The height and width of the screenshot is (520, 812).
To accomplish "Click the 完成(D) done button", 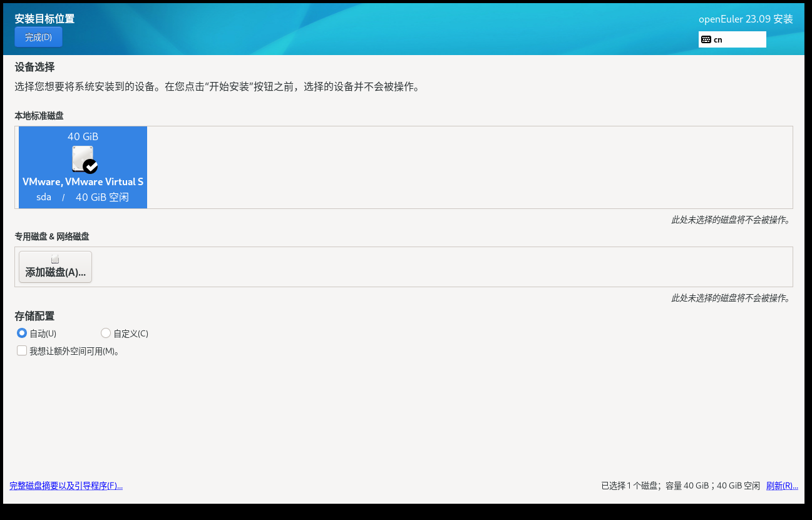I will click(38, 37).
